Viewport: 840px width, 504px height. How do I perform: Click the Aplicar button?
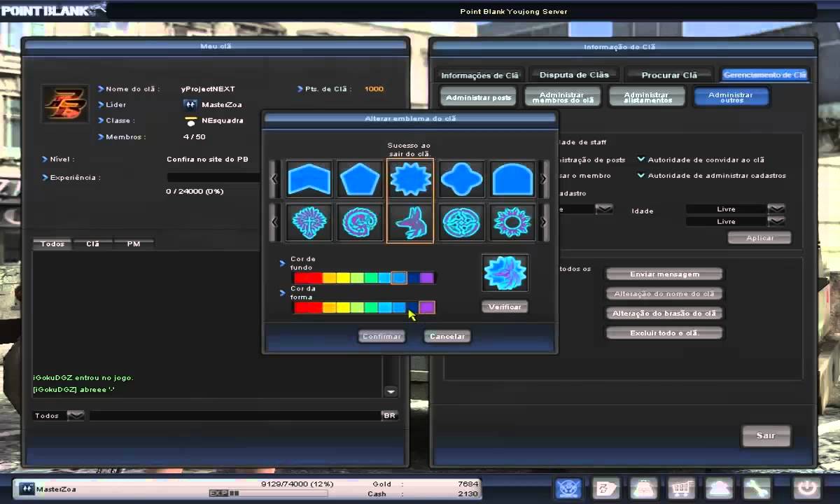pyautogui.click(x=759, y=238)
